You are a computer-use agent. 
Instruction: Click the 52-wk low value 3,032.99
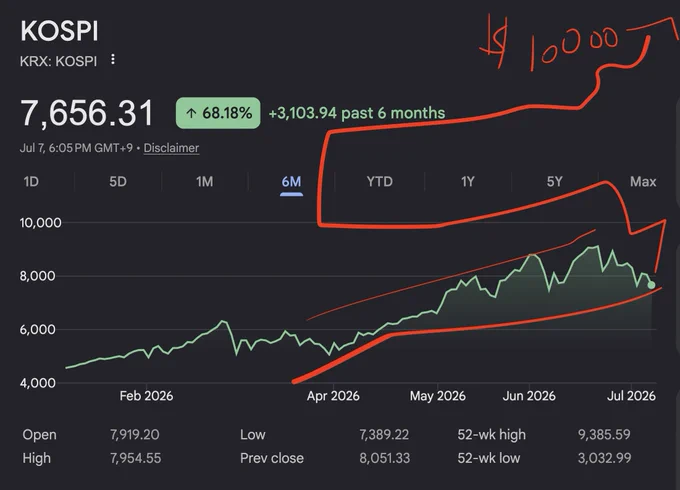[x=605, y=458]
